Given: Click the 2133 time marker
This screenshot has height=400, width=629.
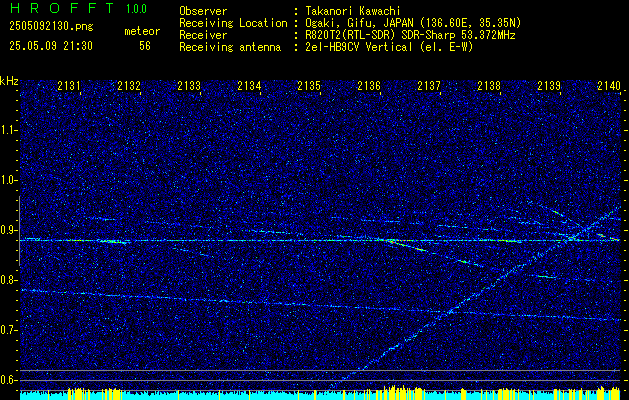Looking at the screenshot, I should [189, 85].
